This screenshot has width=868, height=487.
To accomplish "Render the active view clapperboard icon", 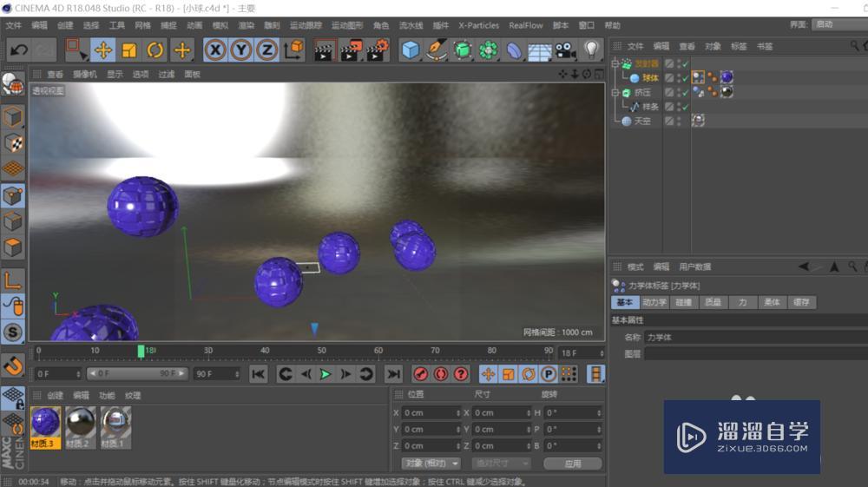I will (324, 50).
